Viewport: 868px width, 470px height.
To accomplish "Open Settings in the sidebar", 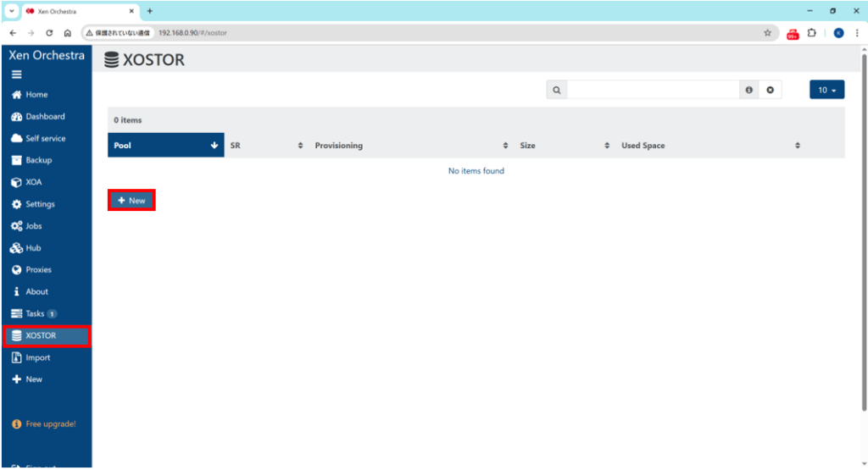I will pos(39,204).
